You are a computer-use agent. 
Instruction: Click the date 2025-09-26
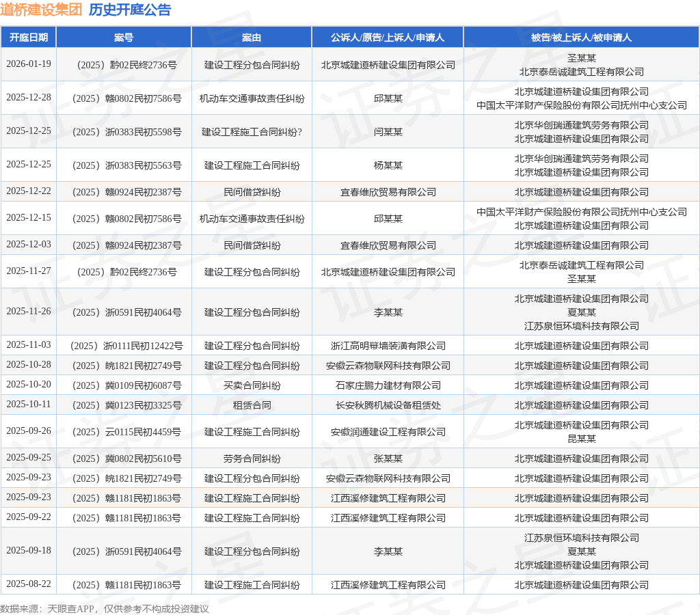coord(29,430)
